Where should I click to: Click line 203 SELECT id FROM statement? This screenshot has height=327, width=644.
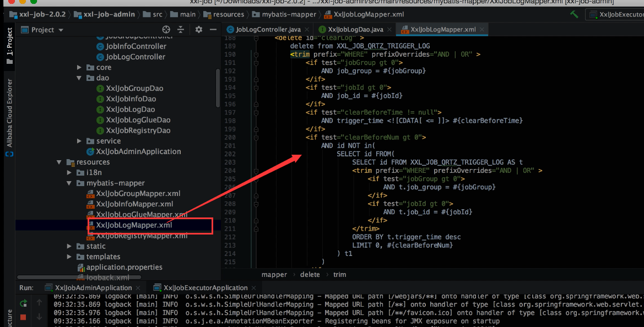pyautogui.click(x=437, y=162)
